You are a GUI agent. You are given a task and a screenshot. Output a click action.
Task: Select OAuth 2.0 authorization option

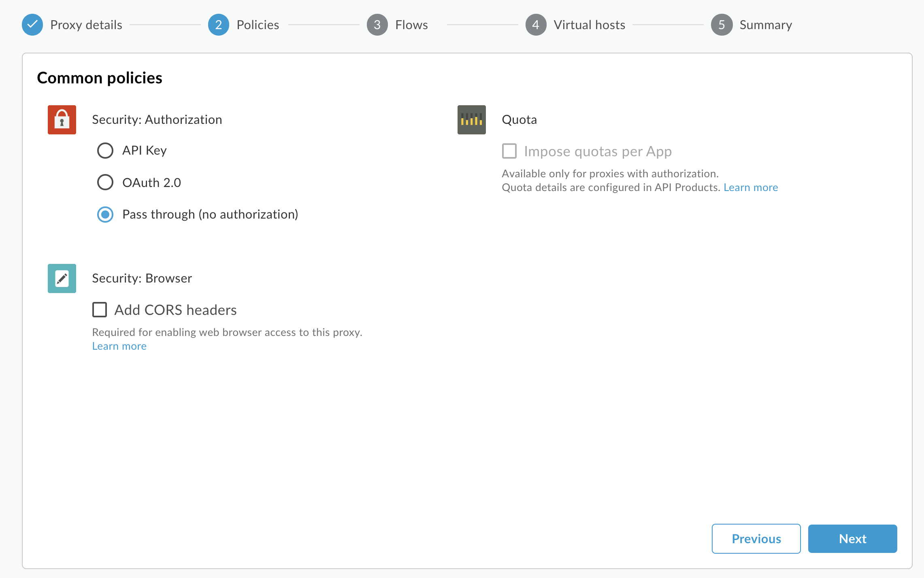point(105,182)
